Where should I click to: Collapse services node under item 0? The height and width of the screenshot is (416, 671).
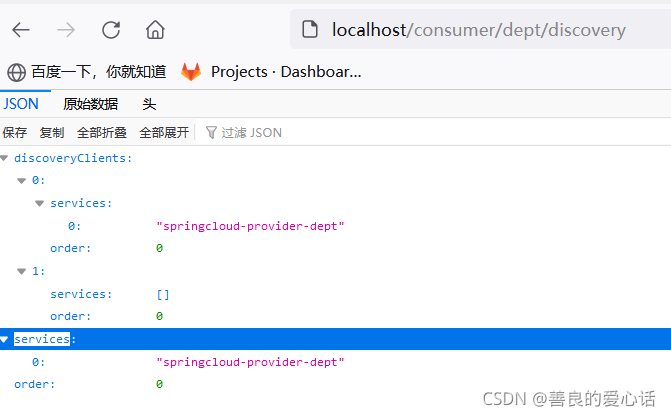39,203
